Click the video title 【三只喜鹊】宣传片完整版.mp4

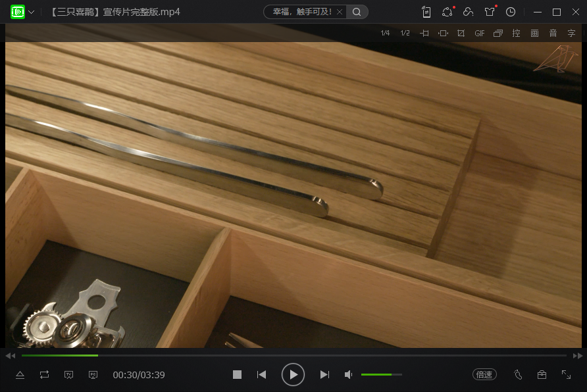point(115,12)
